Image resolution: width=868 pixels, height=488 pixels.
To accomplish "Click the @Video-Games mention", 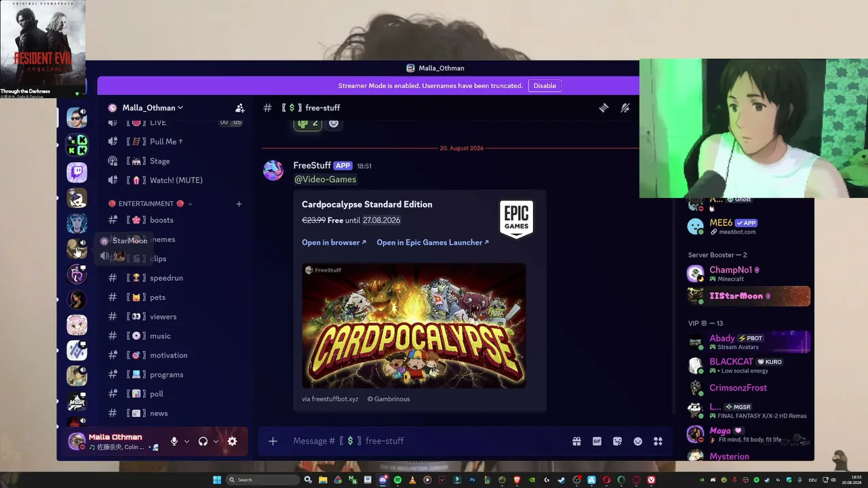I will 325,180.
